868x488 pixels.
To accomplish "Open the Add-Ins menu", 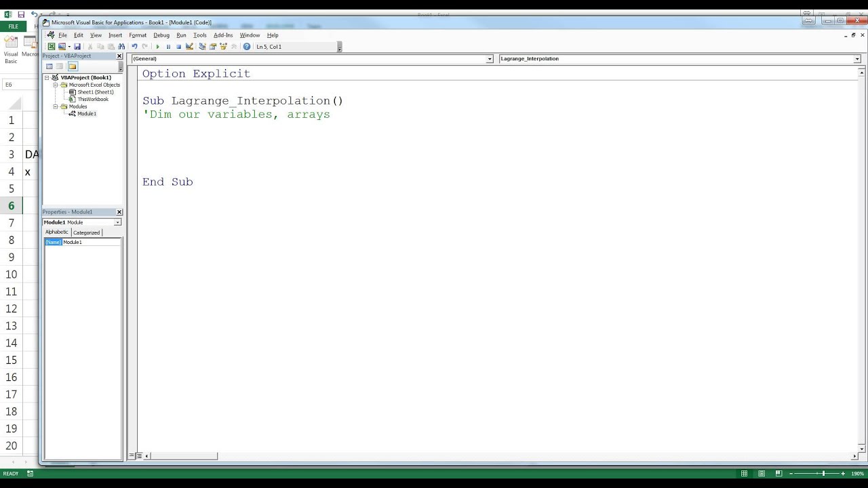I will pos(223,35).
